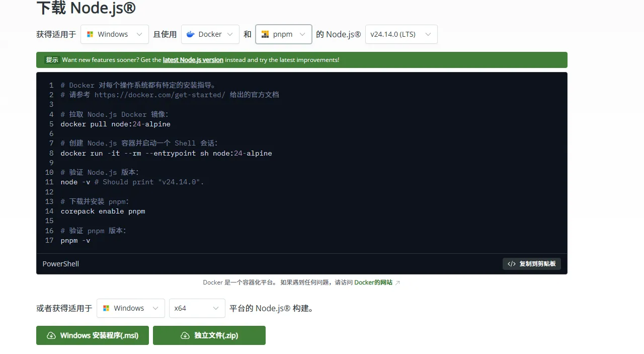Click the copy-to-clipboard icon on the code block
This screenshot has width=644, height=354.
pos(512,263)
